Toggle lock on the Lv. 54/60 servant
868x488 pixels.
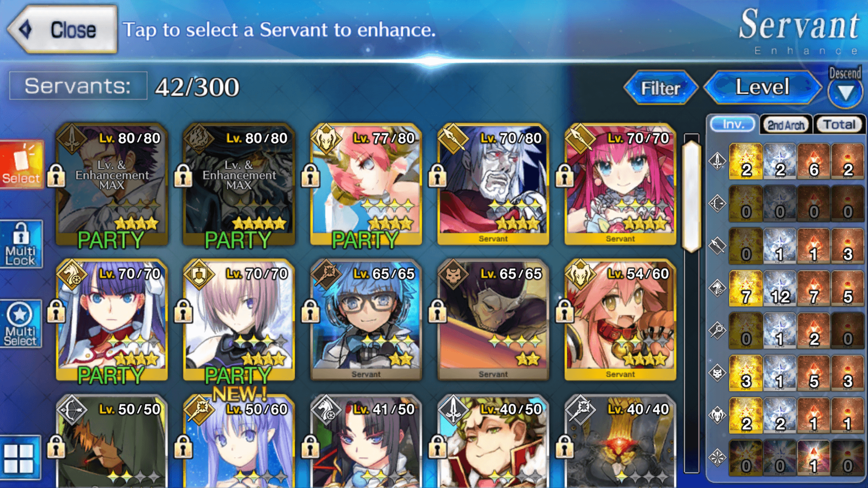[x=565, y=311]
